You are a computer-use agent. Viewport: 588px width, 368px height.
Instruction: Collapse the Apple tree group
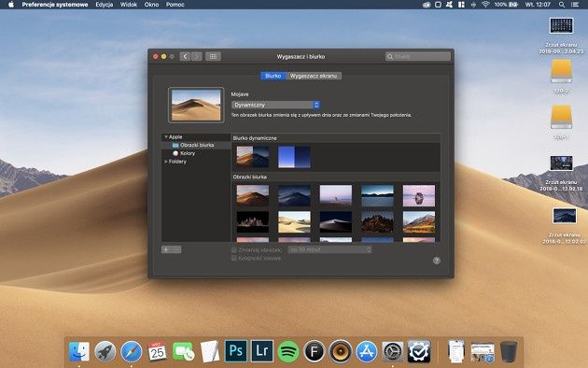tap(166, 137)
